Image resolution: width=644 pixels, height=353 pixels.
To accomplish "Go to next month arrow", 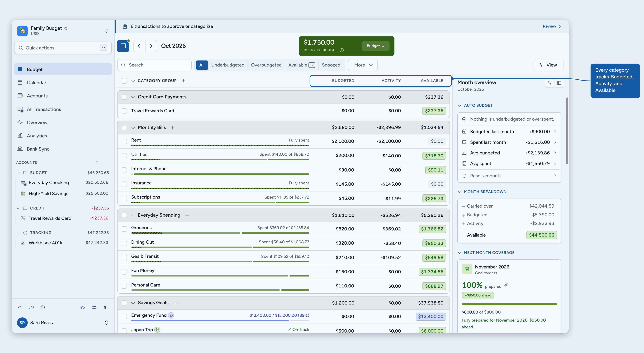I will point(151,46).
